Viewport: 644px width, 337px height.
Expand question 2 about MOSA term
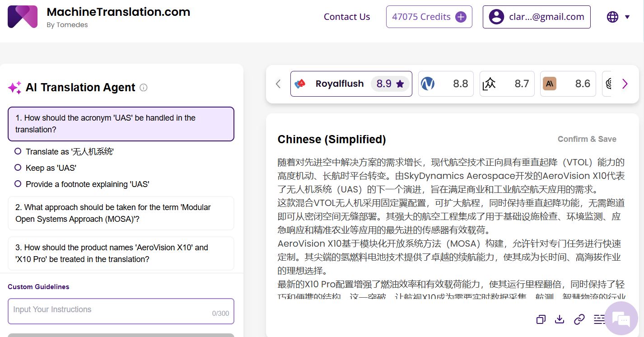click(121, 213)
